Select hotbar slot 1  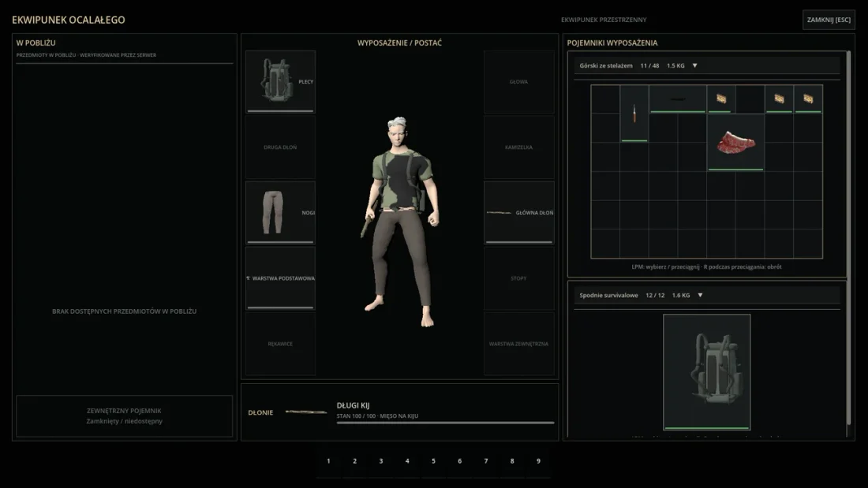point(328,461)
